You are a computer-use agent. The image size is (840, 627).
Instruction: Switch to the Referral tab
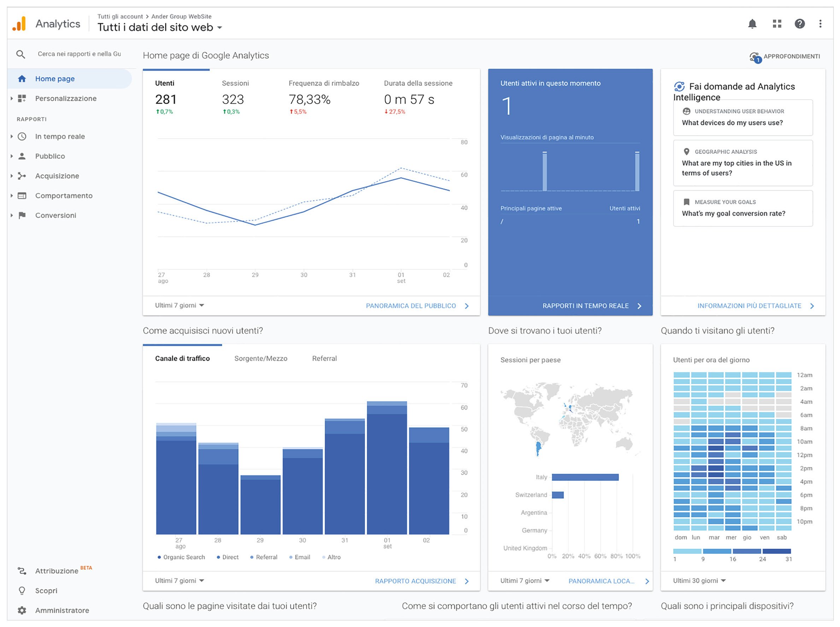[x=324, y=359]
